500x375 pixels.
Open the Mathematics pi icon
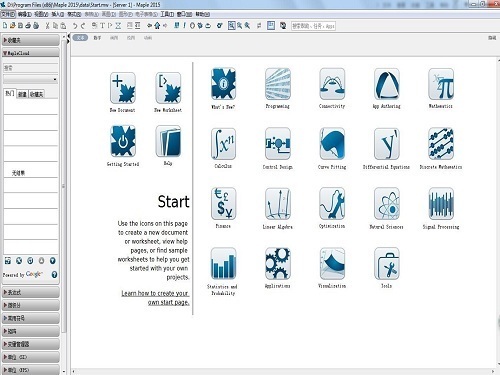click(x=441, y=84)
